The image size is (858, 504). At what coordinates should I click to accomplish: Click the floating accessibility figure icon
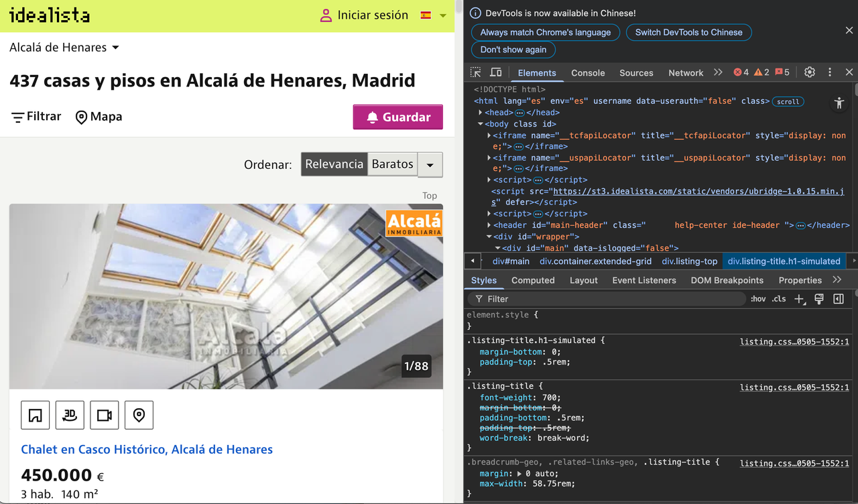point(839,103)
